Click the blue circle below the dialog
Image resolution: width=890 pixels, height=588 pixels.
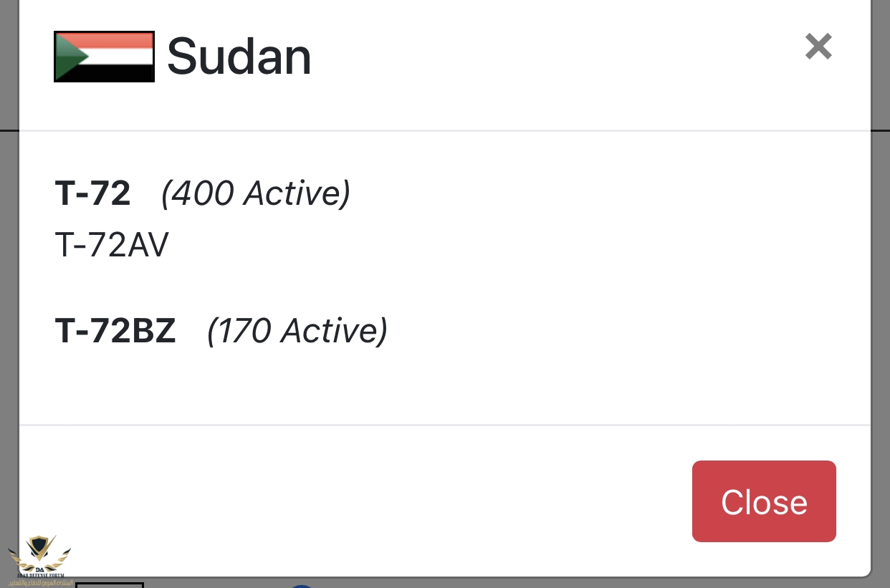tap(302, 586)
